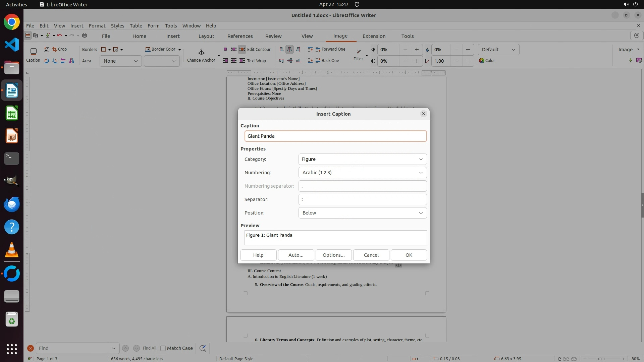The width and height of the screenshot is (644, 362).
Task: Open the Format menu
Action: [97, 26]
